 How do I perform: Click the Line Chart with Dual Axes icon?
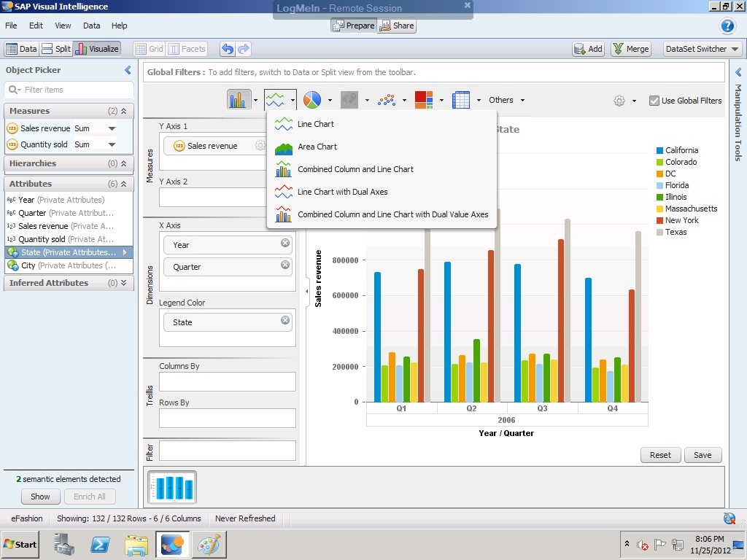[x=284, y=192]
